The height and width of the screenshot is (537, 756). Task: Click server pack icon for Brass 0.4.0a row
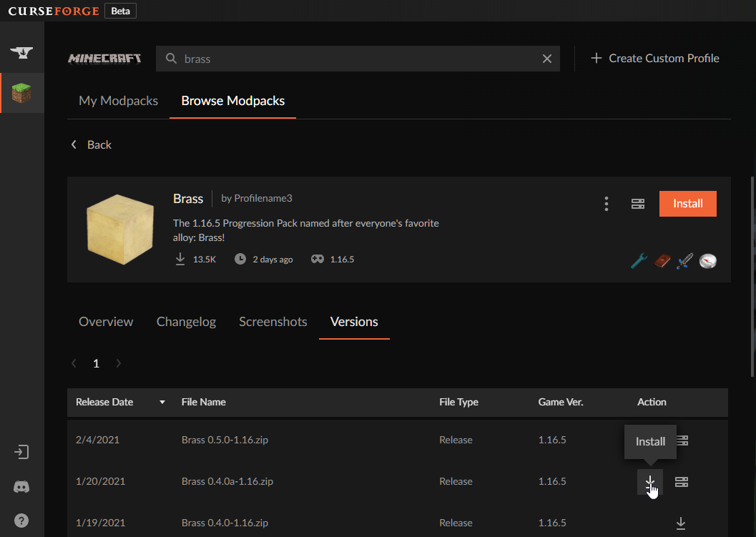point(682,481)
